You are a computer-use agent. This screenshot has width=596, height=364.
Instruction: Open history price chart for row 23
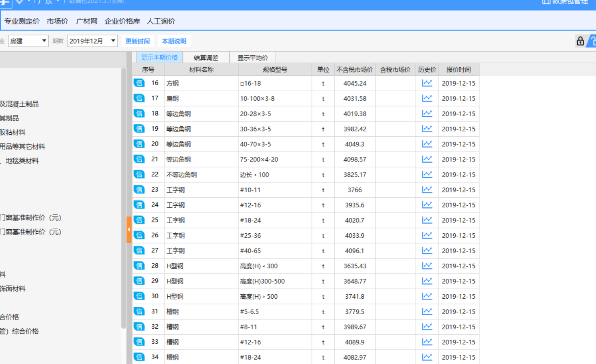(x=427, y=190)
